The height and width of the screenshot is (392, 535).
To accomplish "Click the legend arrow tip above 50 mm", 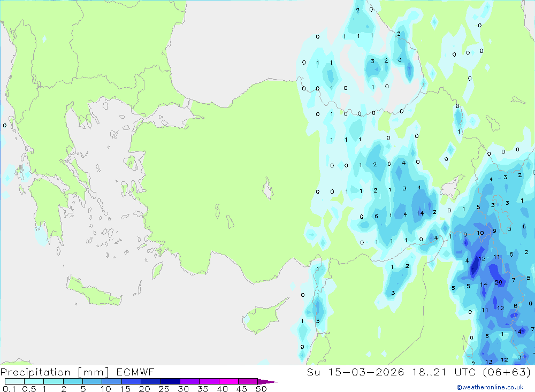I will point(268,382).
